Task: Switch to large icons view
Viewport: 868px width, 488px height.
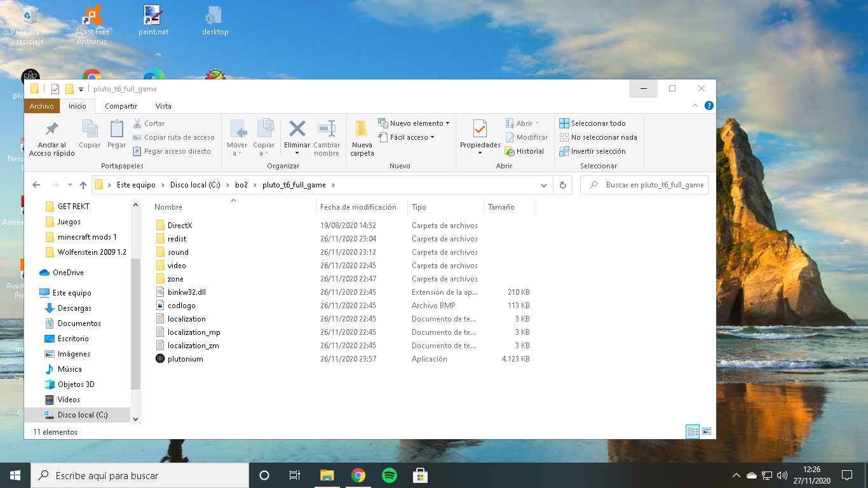Action: coord(706,431)
